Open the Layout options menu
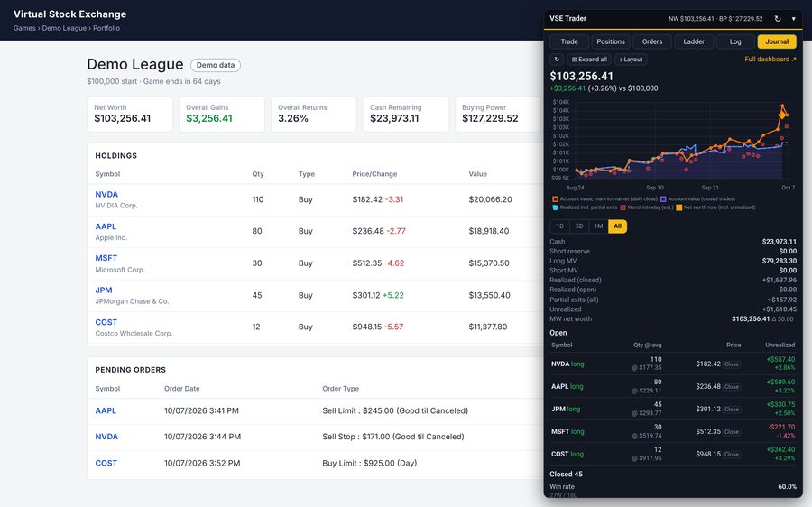This screenshot has width=812, height=507. 631,59
